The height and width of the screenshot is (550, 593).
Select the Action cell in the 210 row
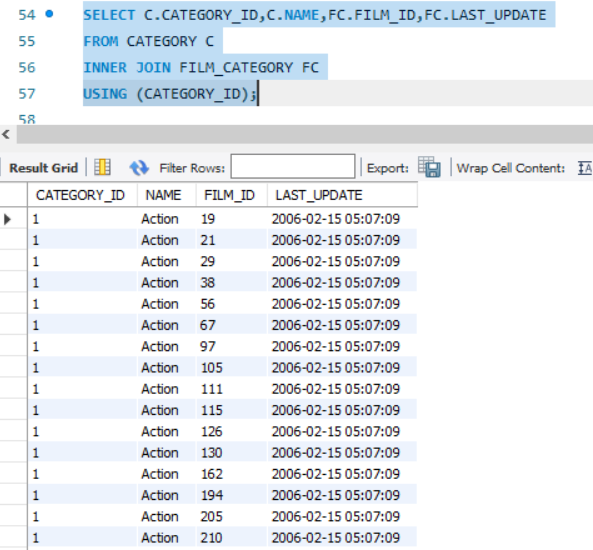167,538
